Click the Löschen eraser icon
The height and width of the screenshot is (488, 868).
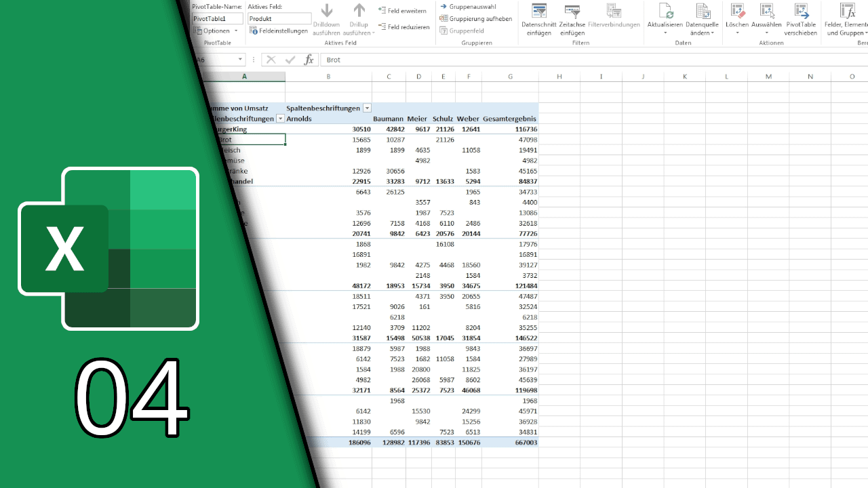click(x=737, y=12)
